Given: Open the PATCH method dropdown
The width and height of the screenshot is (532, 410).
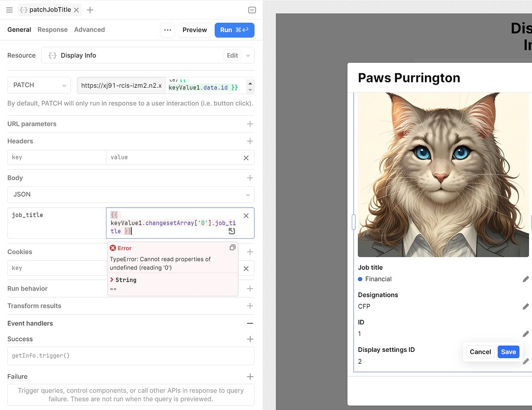Looking at the screenshot, I should 39,85.
